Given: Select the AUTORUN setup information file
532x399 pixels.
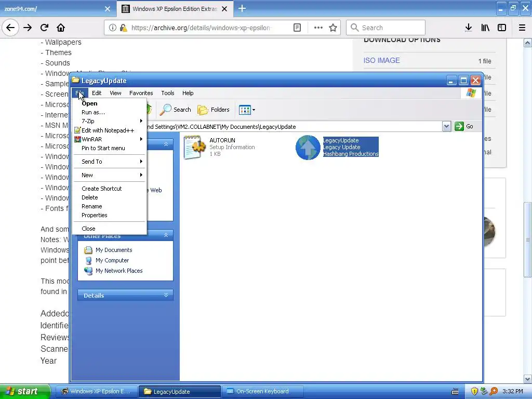Looking at the screenshot, I should click(x=219, y=147).
